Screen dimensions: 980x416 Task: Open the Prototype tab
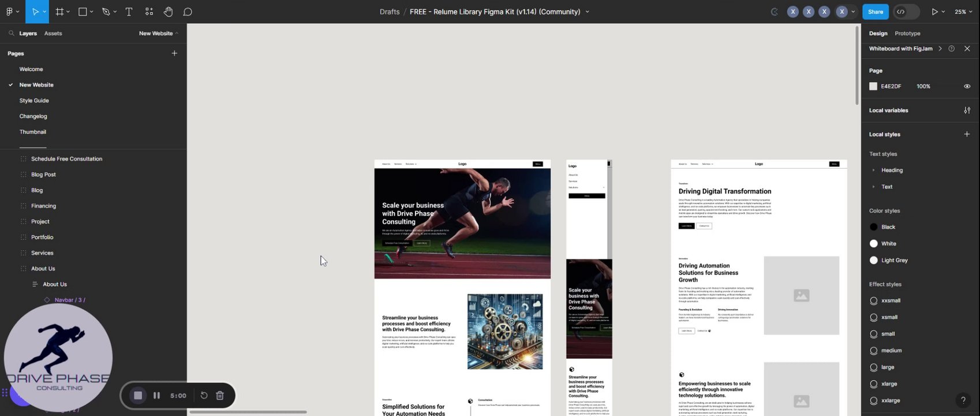907,34
